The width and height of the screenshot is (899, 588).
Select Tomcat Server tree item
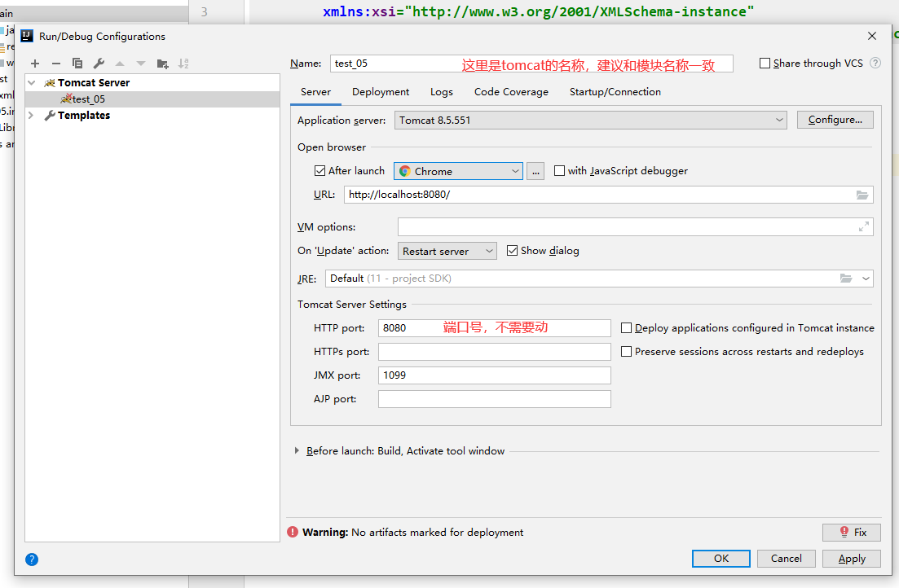click(94, 82)
